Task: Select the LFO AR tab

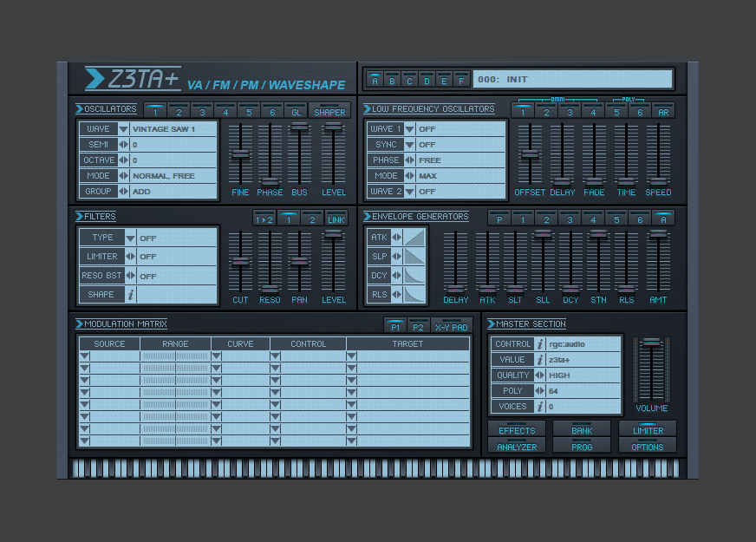Action: pos(663,110)
